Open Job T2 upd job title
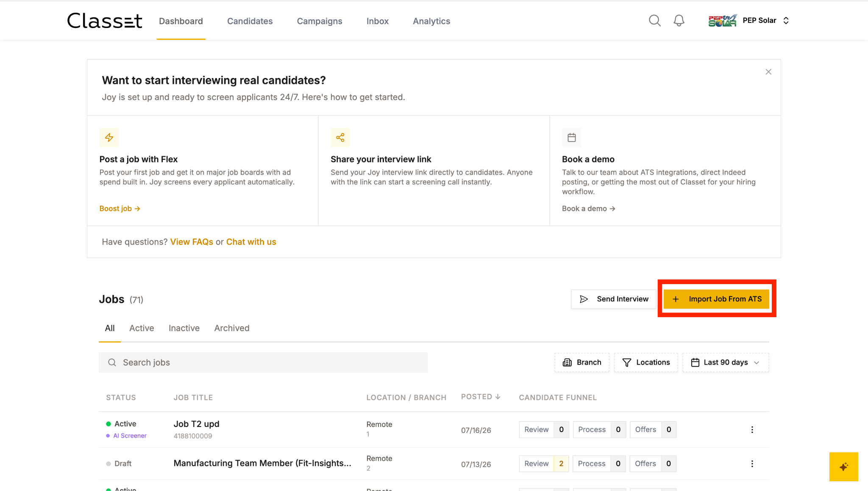The image size is (868, 491). tap(197, 424)
